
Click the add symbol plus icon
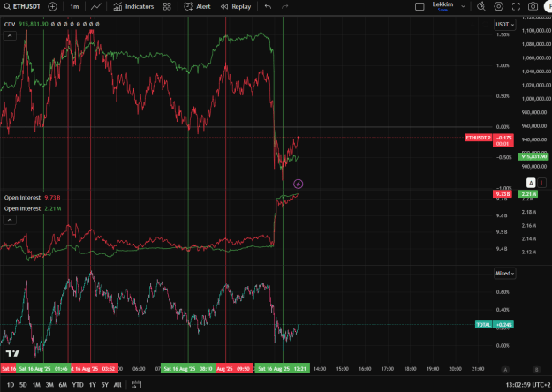pyautogui.click(x=52, y=6)
